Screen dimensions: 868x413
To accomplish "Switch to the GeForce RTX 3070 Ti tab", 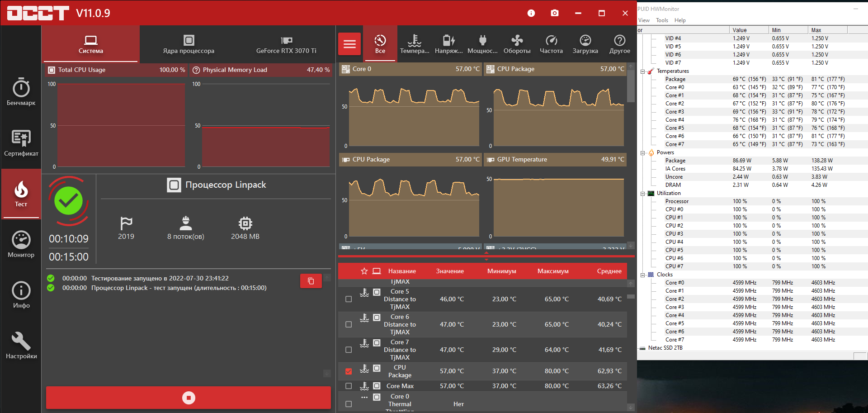I will (x=286, y=44).
